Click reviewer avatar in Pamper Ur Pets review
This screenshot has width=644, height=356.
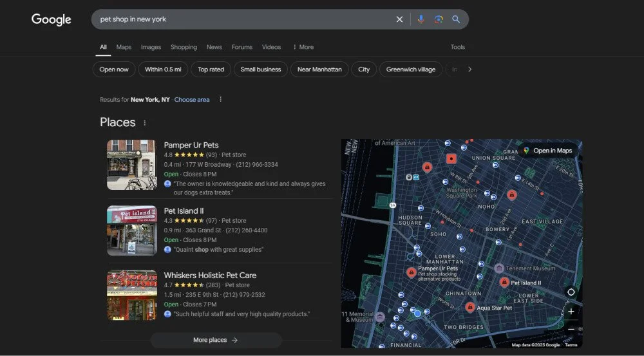tap(167, 184)
